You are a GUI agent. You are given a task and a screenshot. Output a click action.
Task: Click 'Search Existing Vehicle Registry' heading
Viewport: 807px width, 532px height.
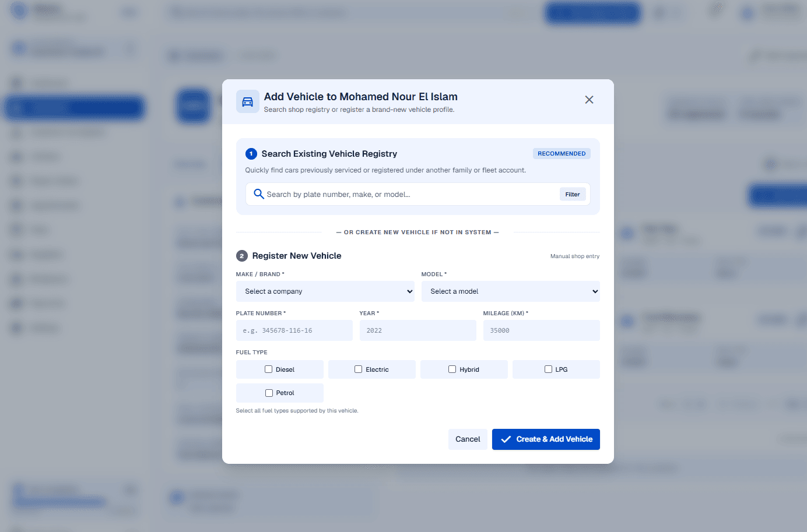329,154
